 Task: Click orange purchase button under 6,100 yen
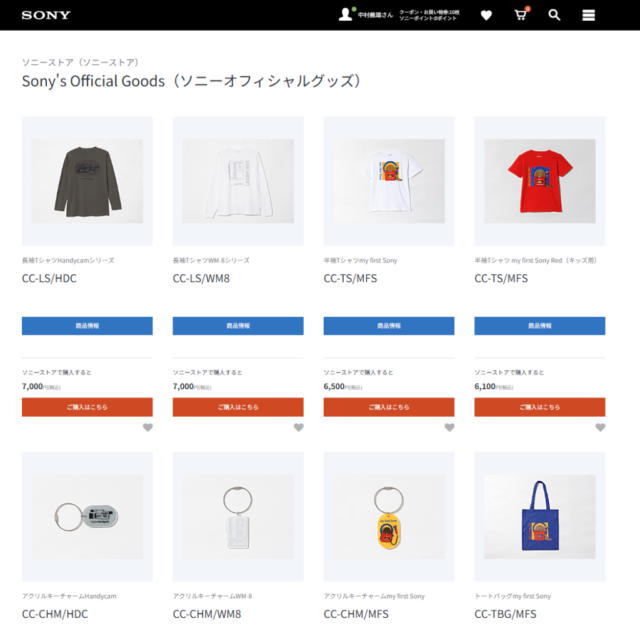(x=539, y=407)
